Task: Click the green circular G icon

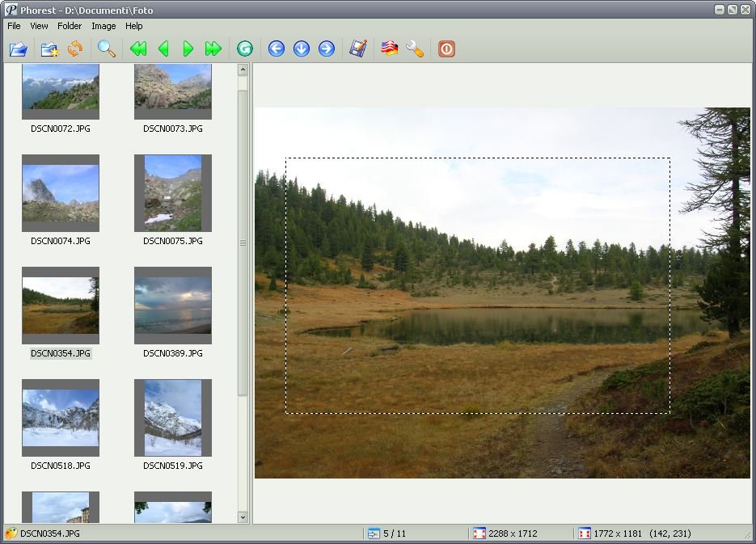Action: 245,49
